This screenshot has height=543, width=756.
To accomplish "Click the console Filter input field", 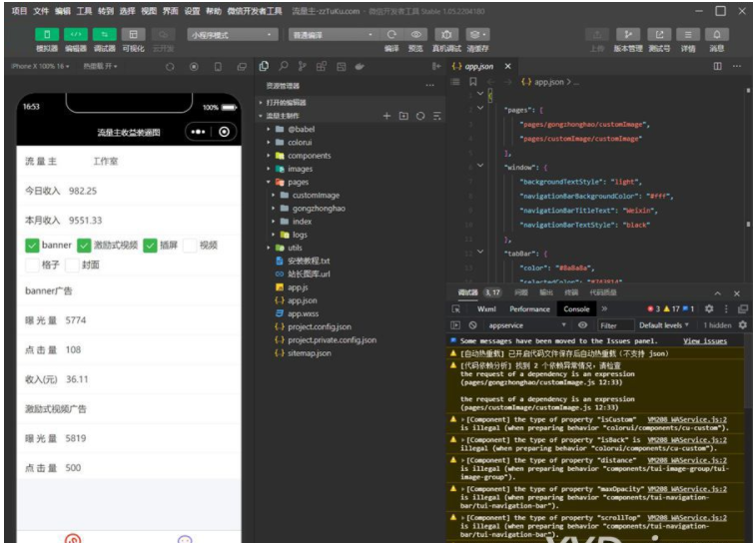I will coord(613,325).
